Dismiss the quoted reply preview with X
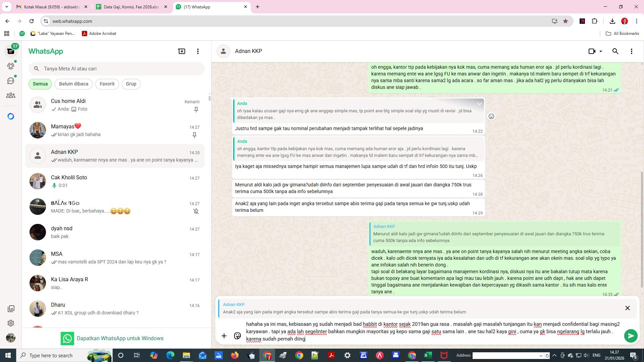 click(x=628, y=308)
